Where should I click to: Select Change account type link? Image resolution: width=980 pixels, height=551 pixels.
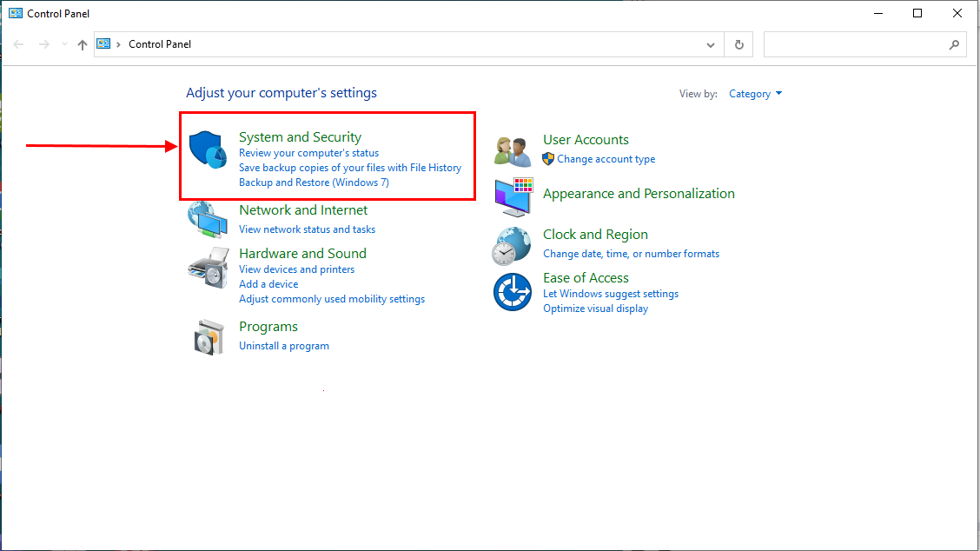point(606,159)
